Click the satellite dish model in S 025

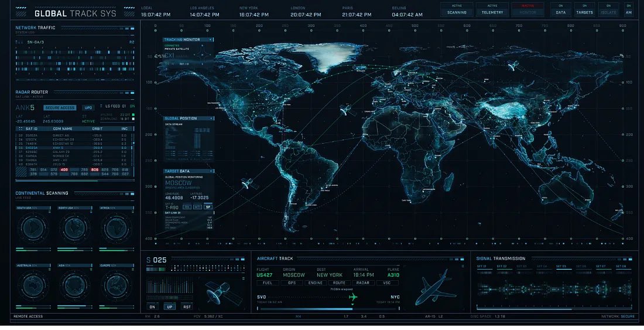223,292
